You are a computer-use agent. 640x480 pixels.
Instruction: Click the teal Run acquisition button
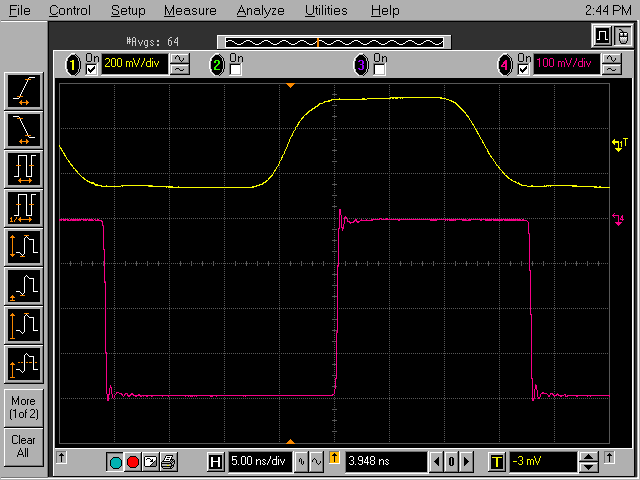tap(116, 462)
